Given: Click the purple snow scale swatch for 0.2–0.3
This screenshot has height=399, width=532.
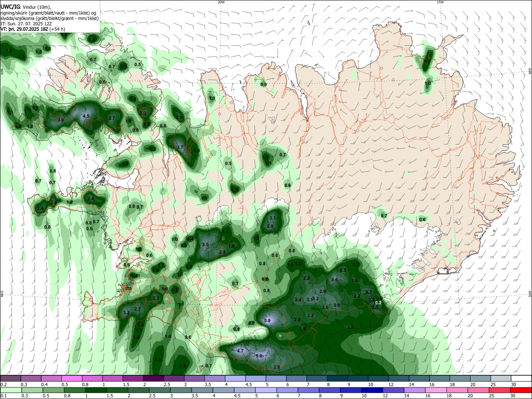Looking at the screenshot, I should tap(10, 378).
